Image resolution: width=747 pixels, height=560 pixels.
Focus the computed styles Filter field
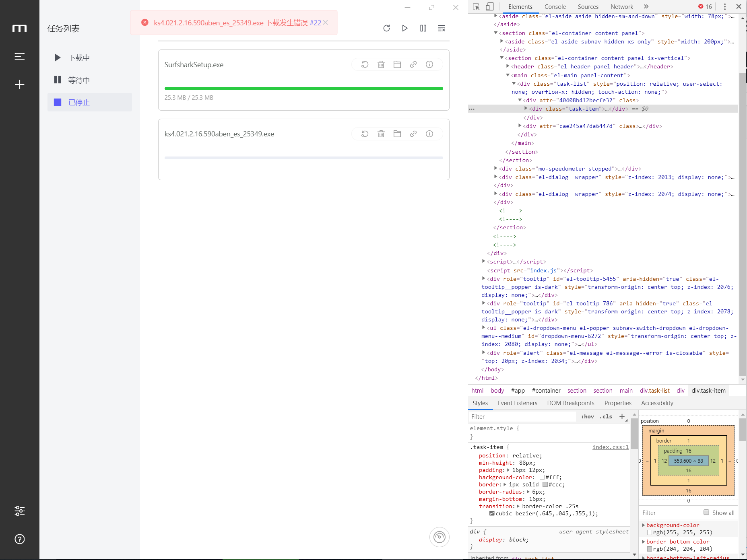click(x=670, y=513)
